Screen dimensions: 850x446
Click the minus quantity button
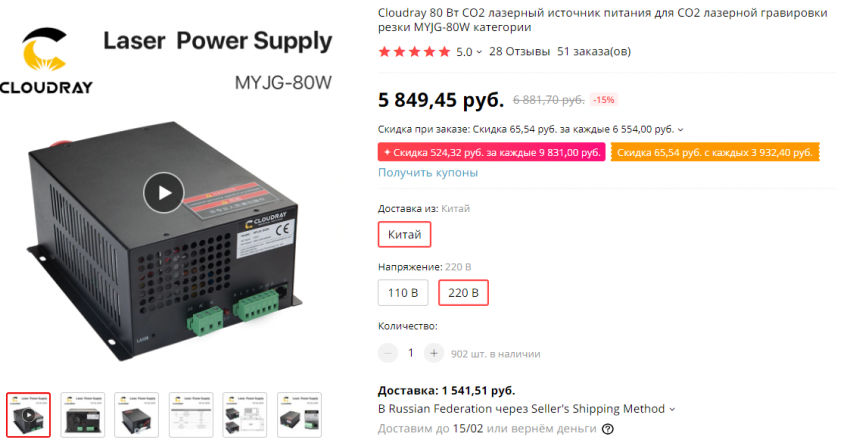click(x=388, y=353)
